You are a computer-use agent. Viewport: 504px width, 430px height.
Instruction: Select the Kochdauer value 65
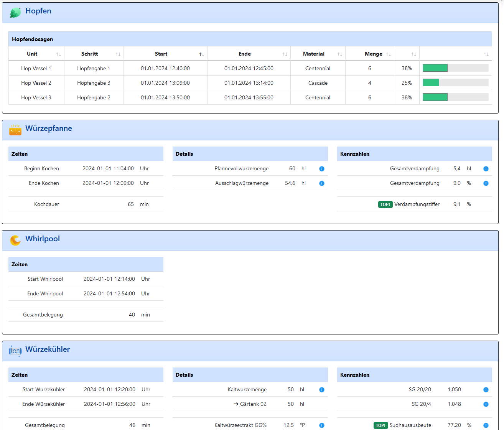tap(131, 204)
